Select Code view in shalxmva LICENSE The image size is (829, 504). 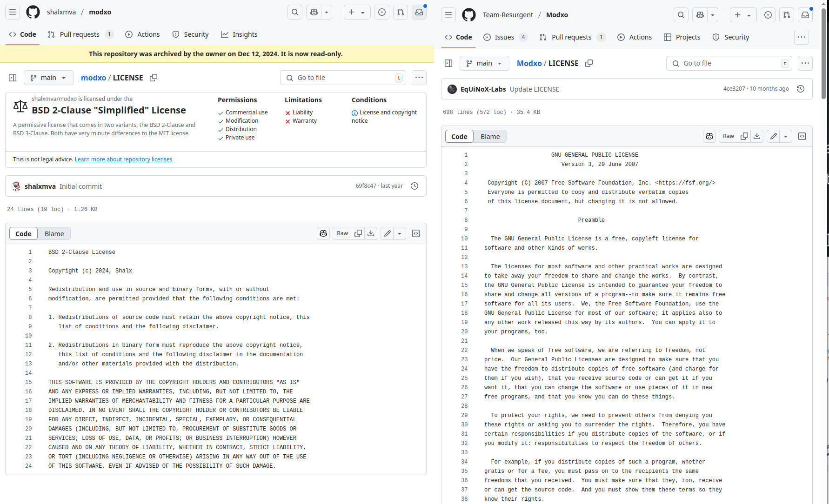pos(23,233)
